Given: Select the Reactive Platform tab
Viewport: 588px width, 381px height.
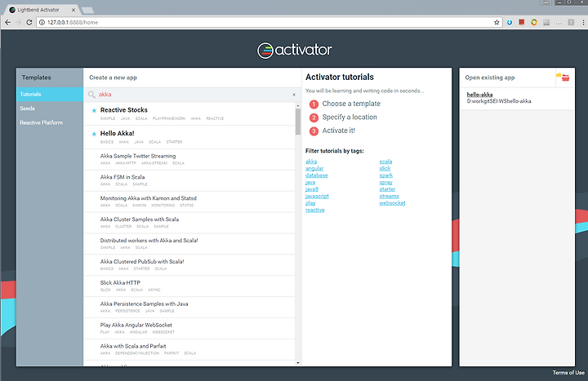Looking at the screenshot, I should 50,122.
